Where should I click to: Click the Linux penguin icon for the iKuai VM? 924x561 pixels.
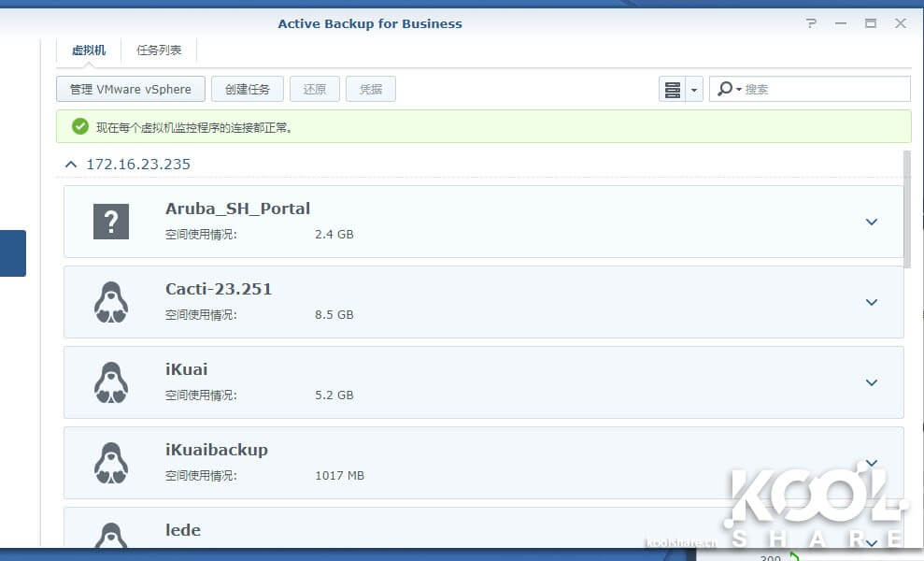111,382
